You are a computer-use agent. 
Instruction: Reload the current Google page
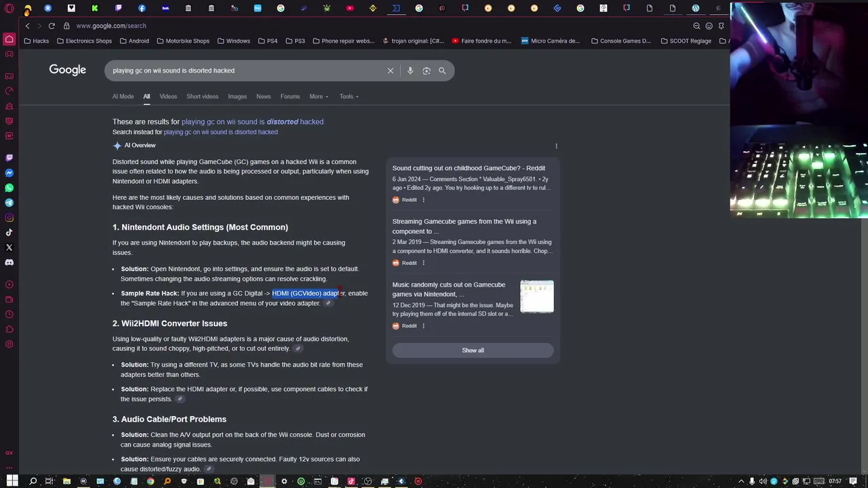[52, 26]
